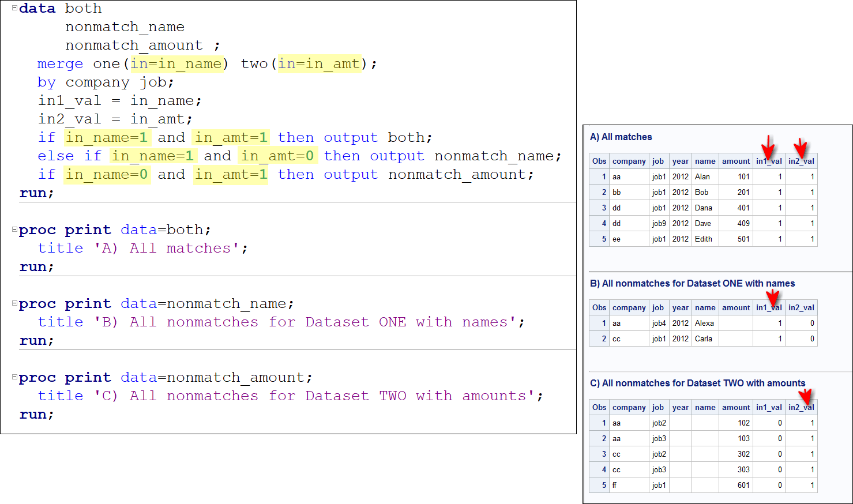
Task: Select the highlighted in=in_amt option
Action: click(321, 63)
